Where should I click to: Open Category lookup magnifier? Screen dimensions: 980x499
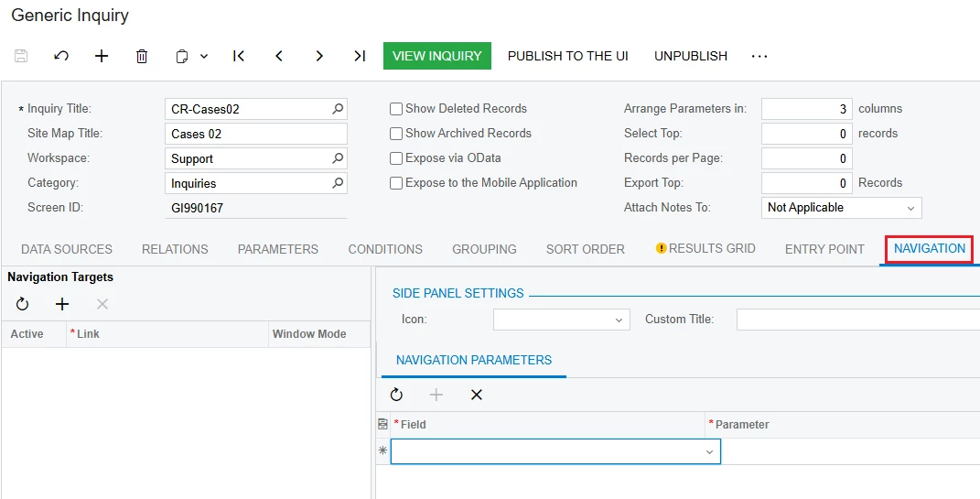[x=338, y=183]
